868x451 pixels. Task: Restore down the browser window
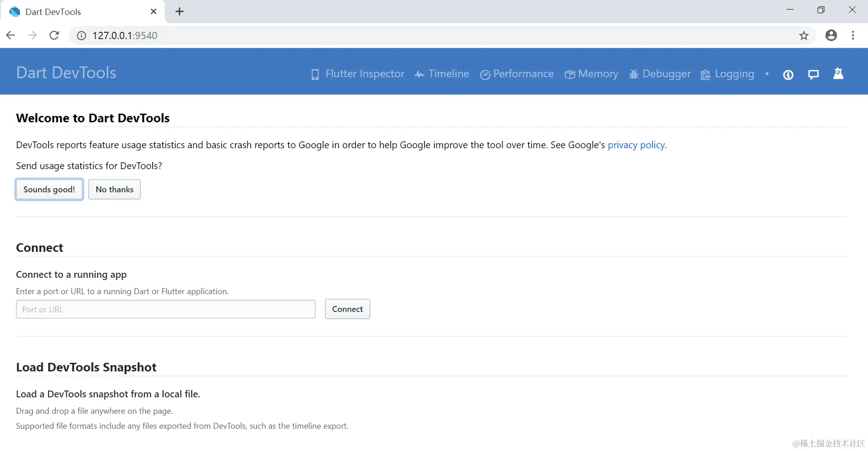tap(821, 10)
